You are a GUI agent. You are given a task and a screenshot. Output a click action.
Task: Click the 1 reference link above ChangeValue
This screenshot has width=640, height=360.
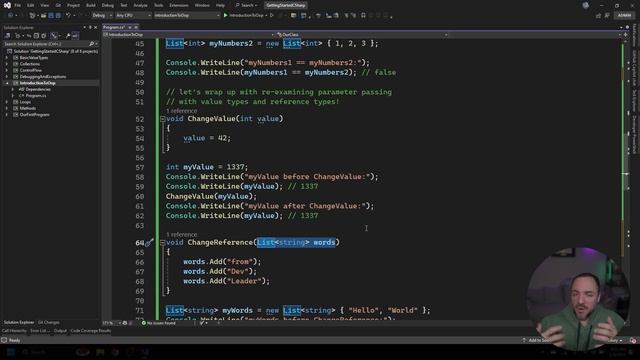point(181,111)
